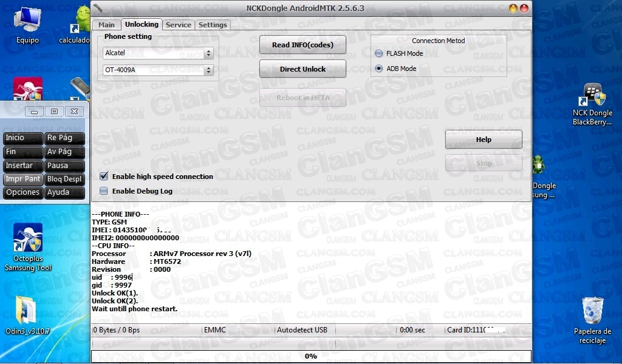The image size is (622, 364).
Task: Click the 0% progress bar
Action: pos(311,356)
